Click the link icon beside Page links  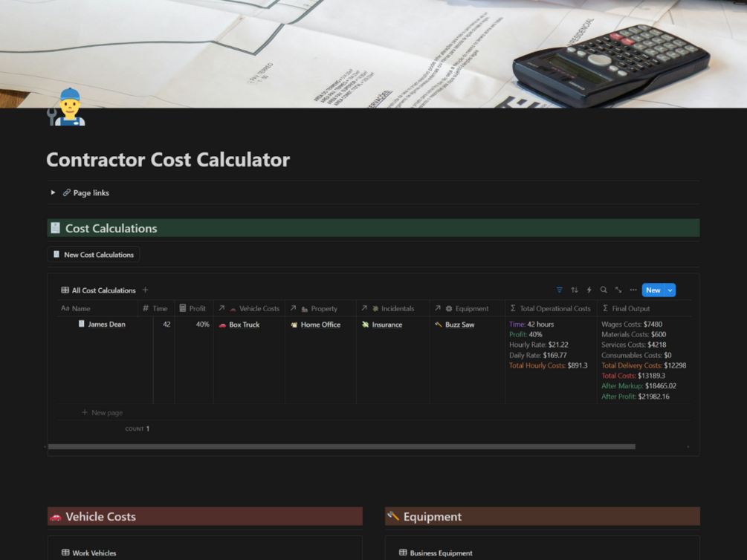[67, 192]
